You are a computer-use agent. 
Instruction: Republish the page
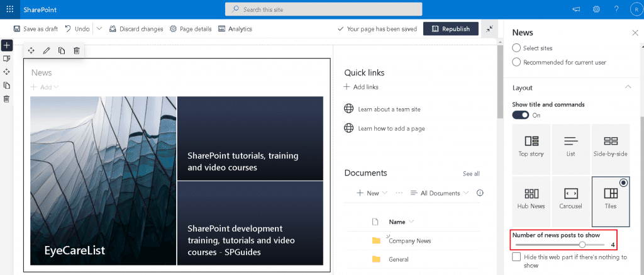coord(451,29)
